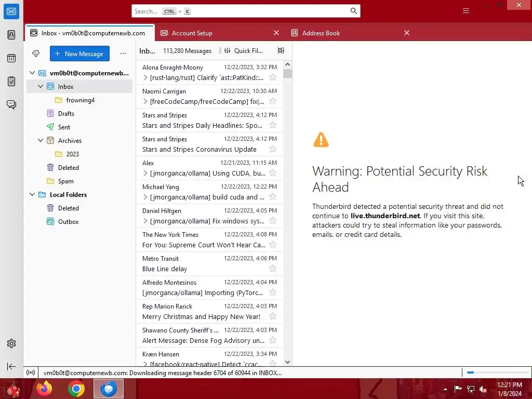Open folder pane options ellipsis
The height and width of the screenshot is (399, 532).
123,54
